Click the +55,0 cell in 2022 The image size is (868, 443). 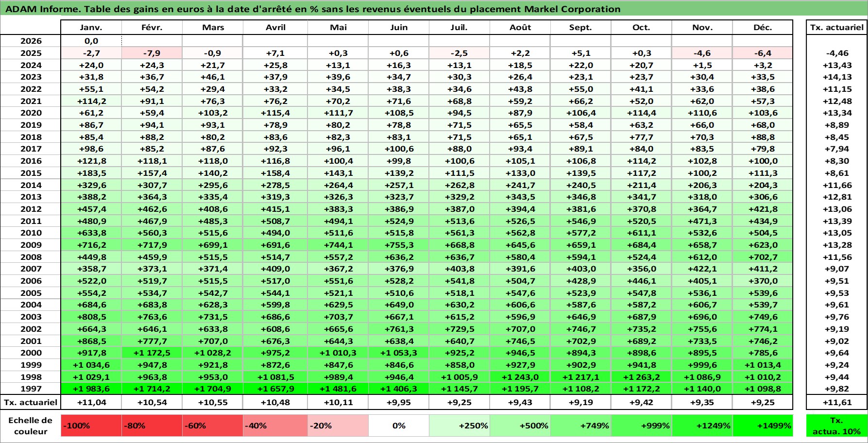tap(580, 89)
